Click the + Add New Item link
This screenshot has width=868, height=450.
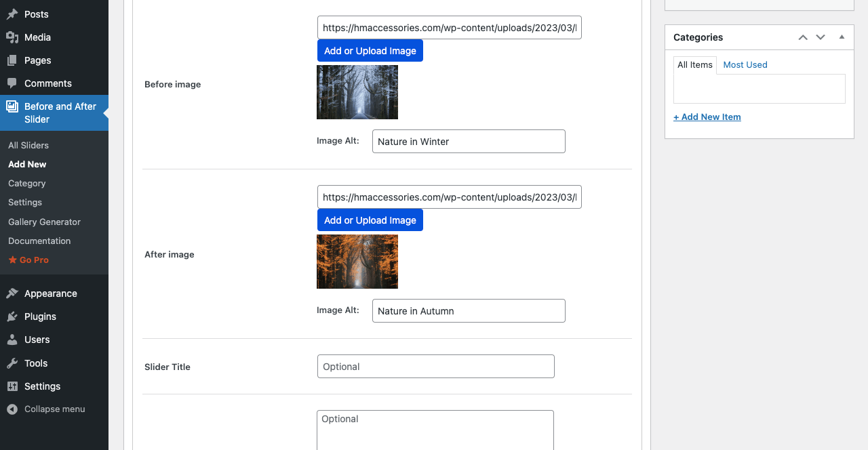[707, 117]
